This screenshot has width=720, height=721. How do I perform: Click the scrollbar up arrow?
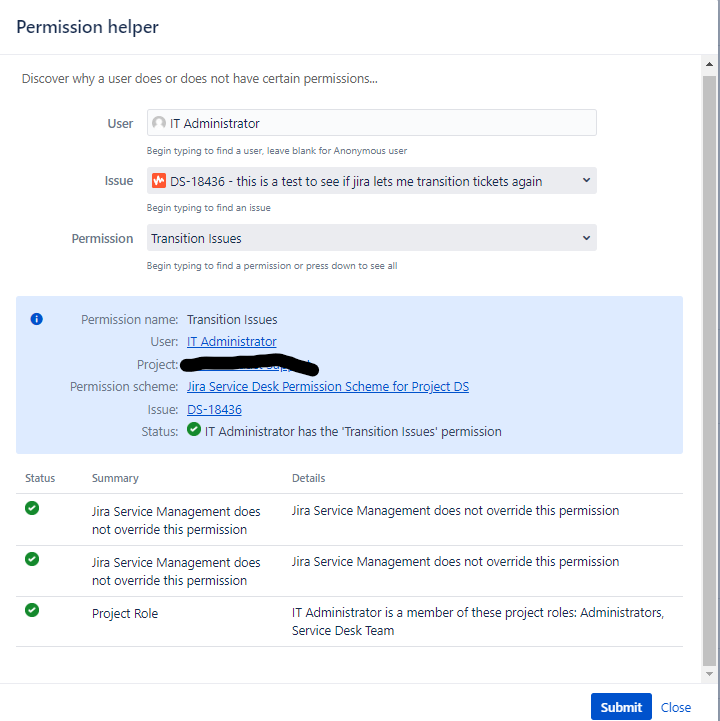coord(709,64)
